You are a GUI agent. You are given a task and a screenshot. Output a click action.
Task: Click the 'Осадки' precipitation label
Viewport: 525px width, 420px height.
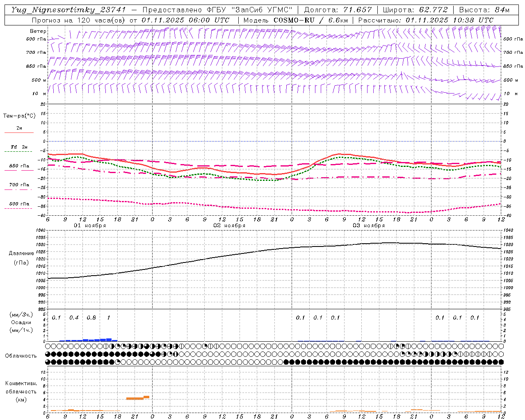(21, 322)
